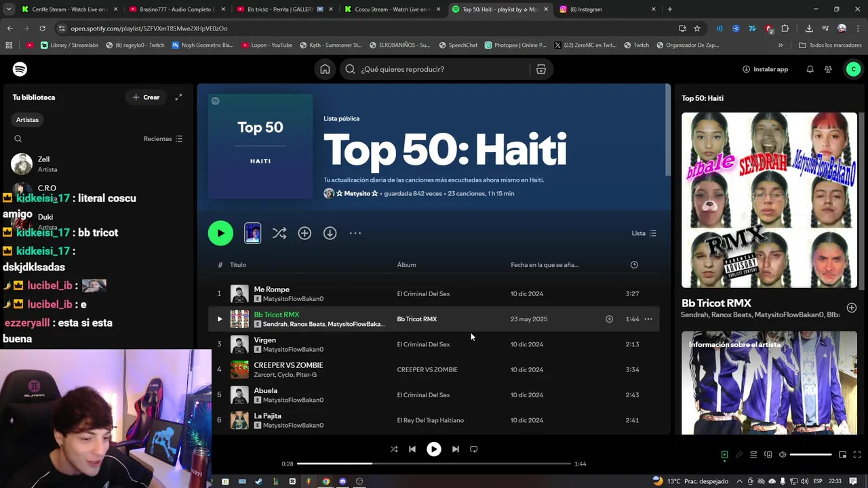Enter full screen mode icon

(x=856, y=455)
